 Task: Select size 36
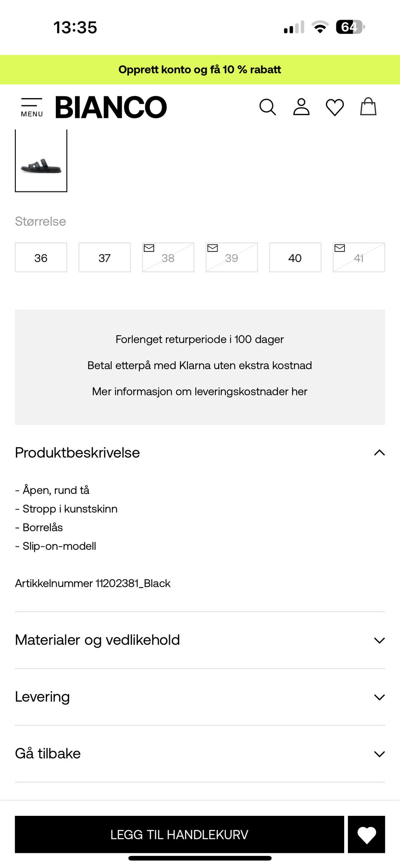(41, 257)
